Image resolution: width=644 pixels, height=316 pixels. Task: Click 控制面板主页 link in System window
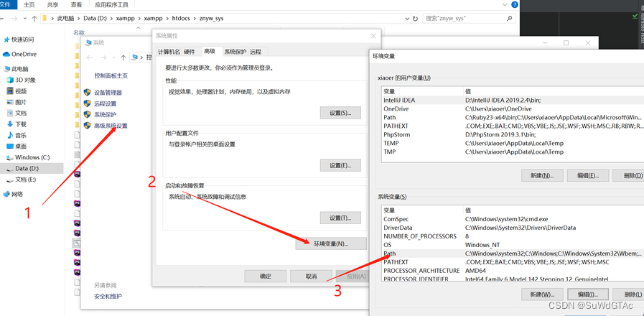[111, 75]
